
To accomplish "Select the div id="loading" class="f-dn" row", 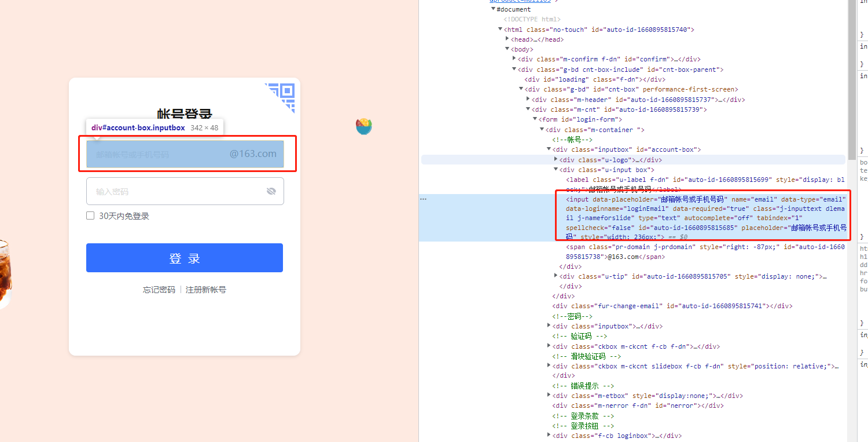I will click(x=594, y=79).
